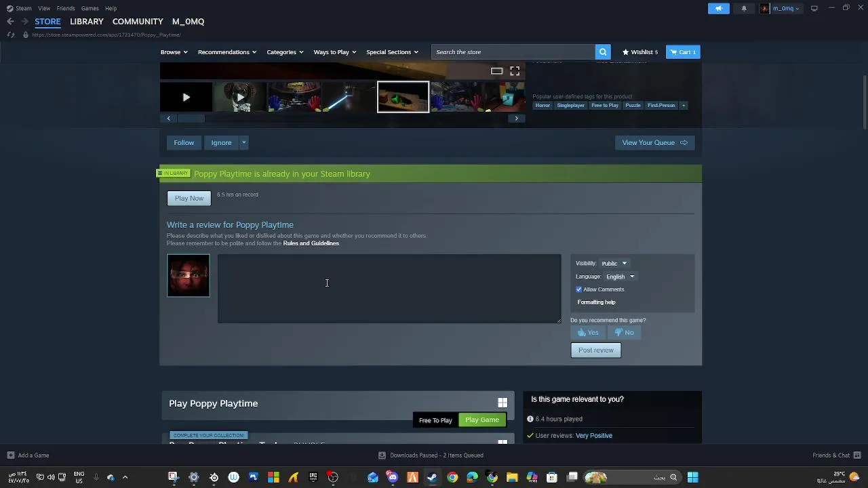Go back with the left arrow
Image resolution: width=868 pixels, height=488 pixels.
10,22
